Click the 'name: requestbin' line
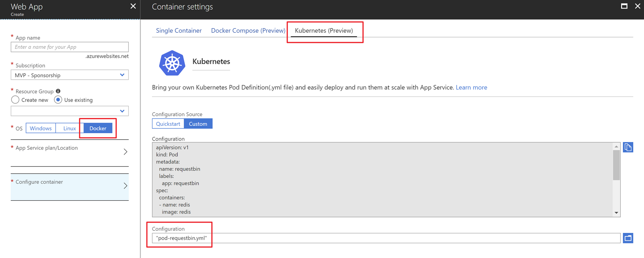644x258 pixels. point(179,169)
